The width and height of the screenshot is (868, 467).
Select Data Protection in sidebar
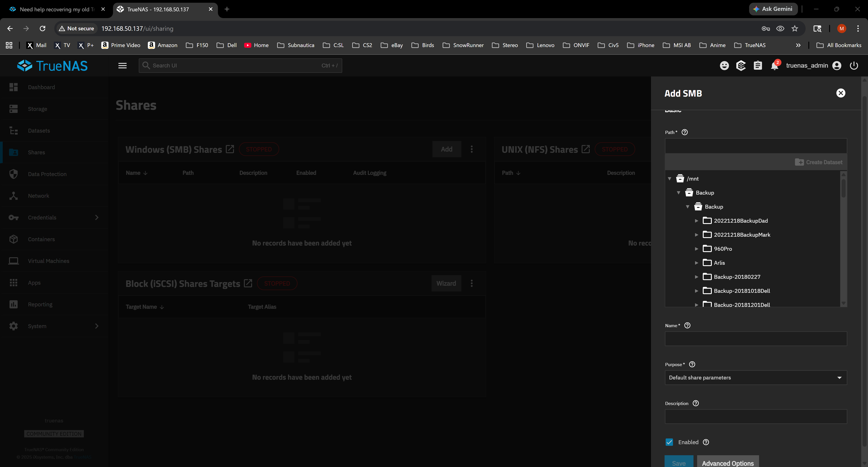[54, 174]
